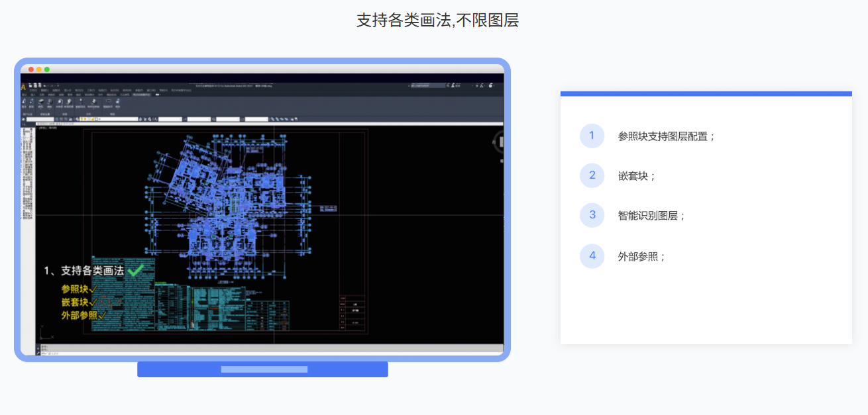
Task: Click the search box in AutoCAD title bar
Action: pyautogui.click(x=427, y=85)
